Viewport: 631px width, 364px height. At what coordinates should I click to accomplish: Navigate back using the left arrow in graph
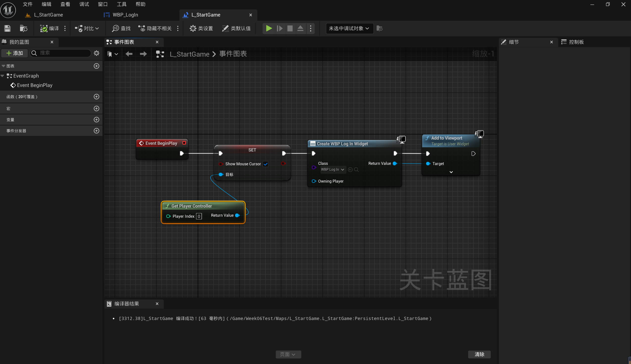coord(129,54)
